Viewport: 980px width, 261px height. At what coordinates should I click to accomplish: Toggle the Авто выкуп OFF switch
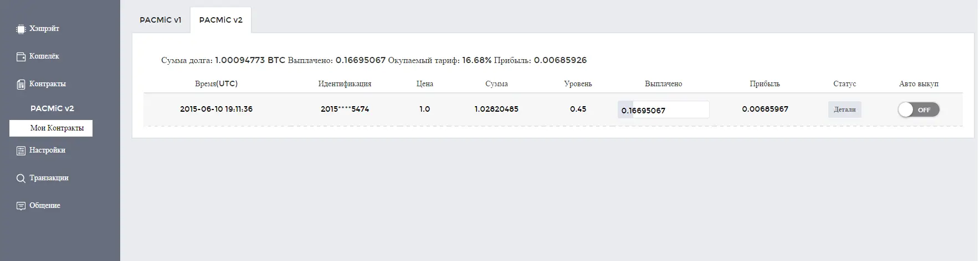coord(918,109)
